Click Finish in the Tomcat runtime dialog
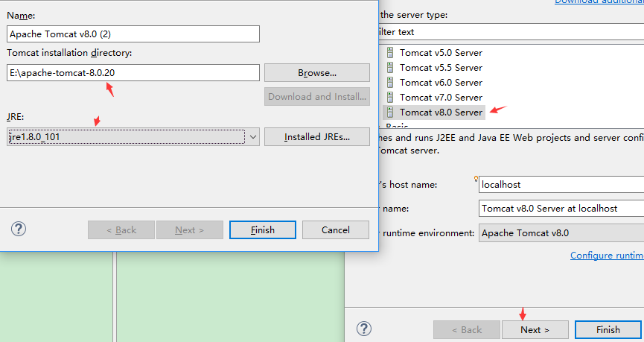This screenshot has height=342, width=644. (x=263, y=229)
